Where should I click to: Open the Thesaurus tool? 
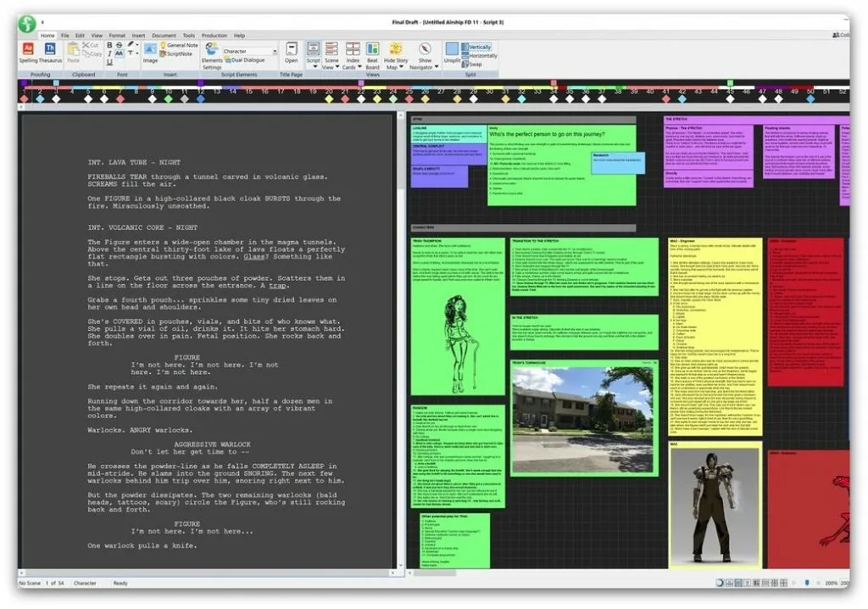click(x=50, y=53)
